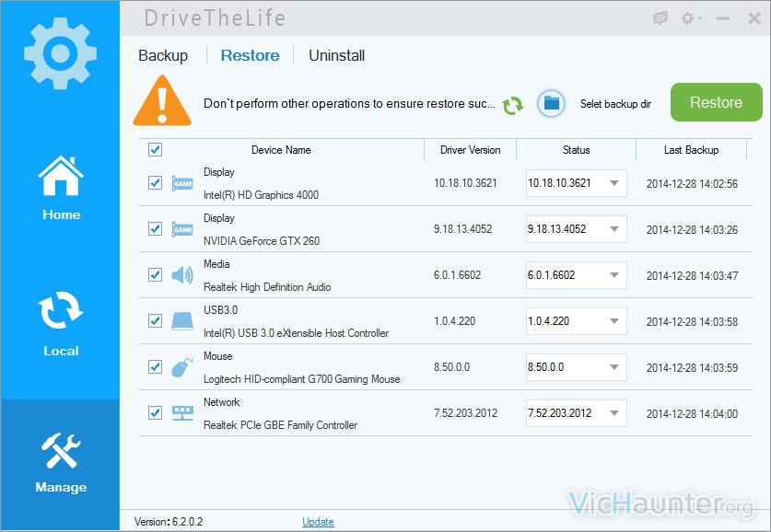Open the Manage tools section
The width and height of the screenshot is (771, 532).
[61, 463]
